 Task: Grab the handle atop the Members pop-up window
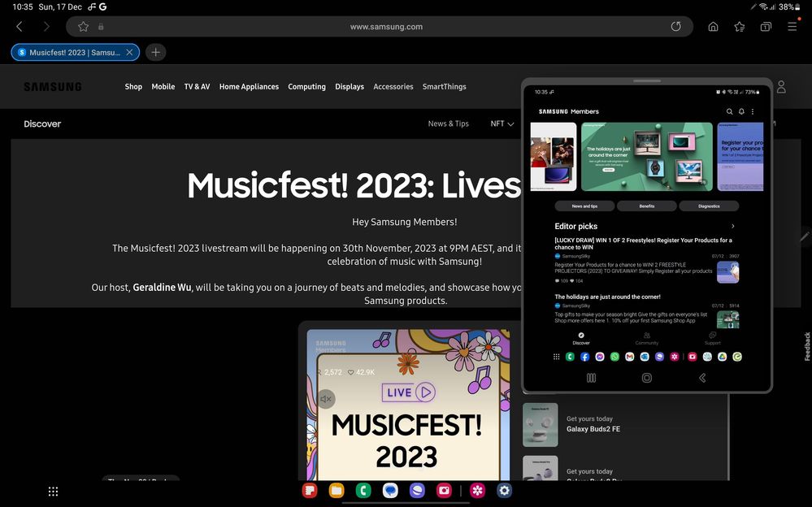(x=647, y=80)
